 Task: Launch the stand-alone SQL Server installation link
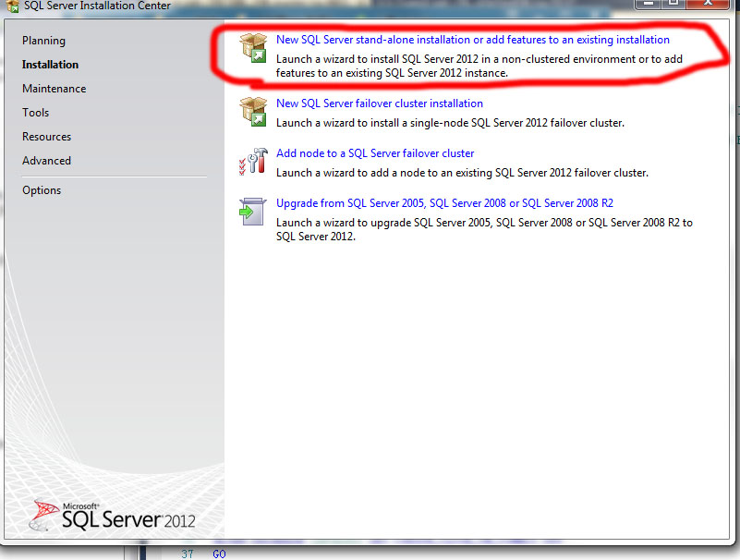(471, 39)
